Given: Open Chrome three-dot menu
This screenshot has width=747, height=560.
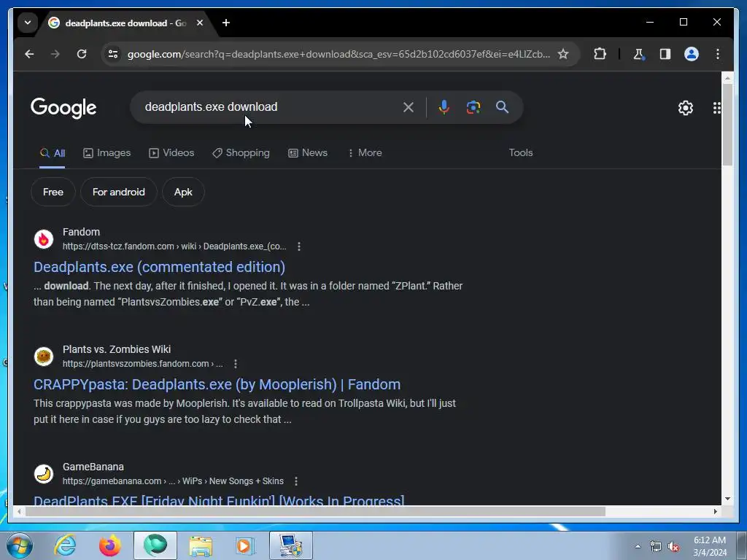Looking at the screenshot, I should click(718, 54).
